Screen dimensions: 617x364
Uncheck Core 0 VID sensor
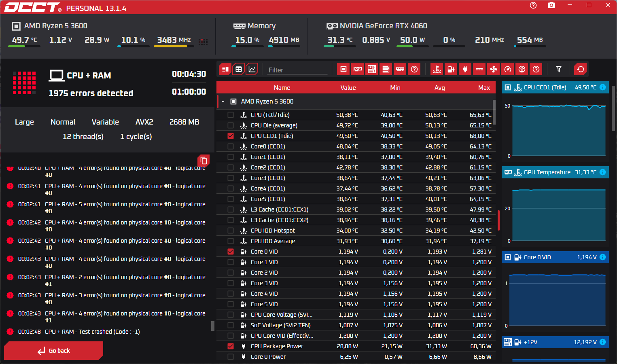click(231, 252)
